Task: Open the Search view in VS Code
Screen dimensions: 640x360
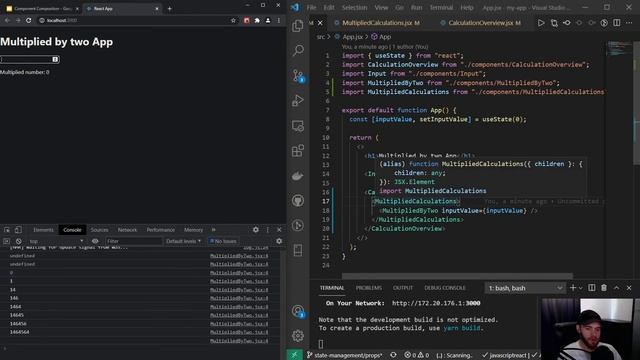Action: point(298,51)
